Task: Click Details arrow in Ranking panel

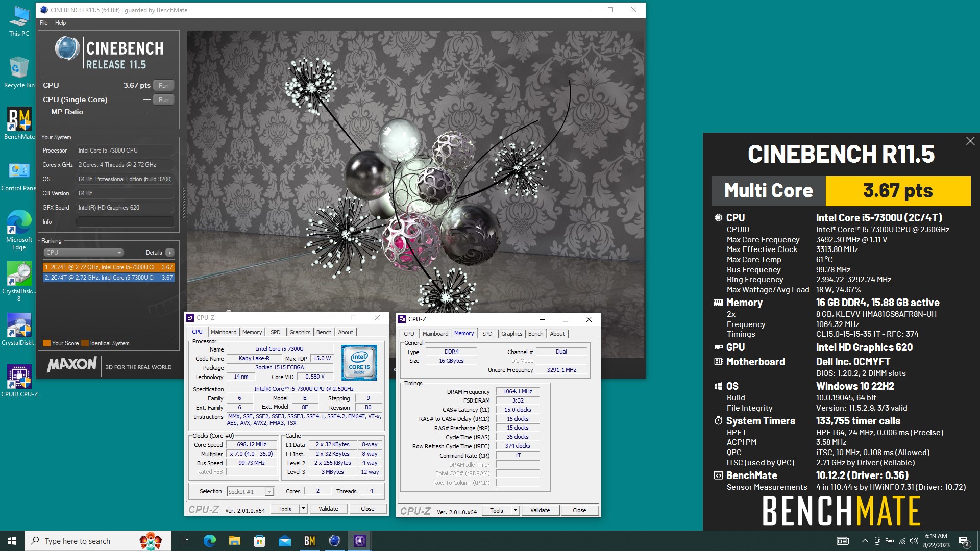Action: click(x=170, y=253)
